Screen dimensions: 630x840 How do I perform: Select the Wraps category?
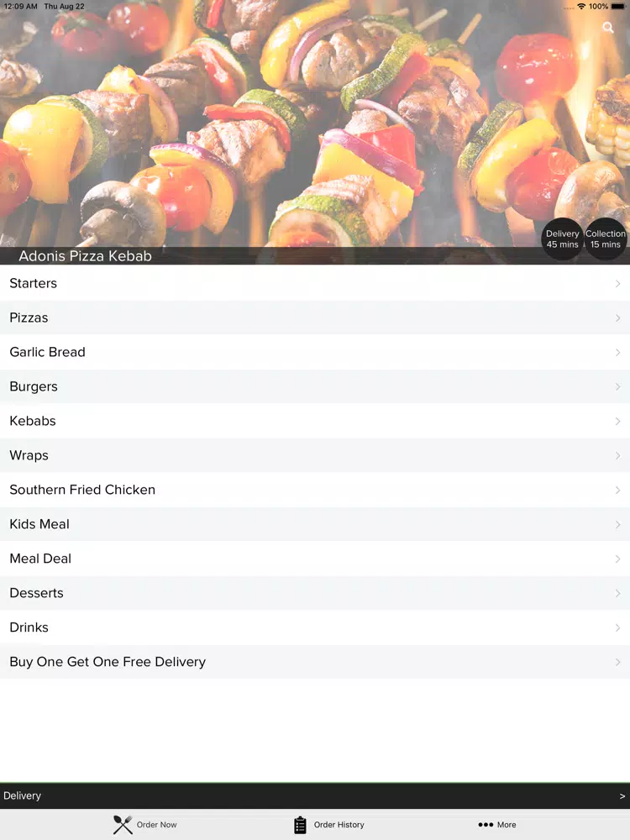(x=315, y=455)
